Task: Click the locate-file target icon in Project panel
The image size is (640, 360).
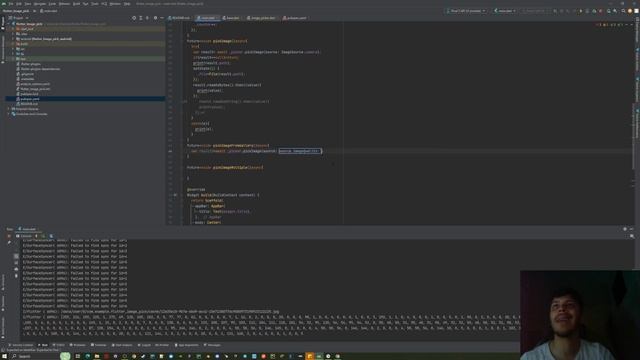Action: click(134, 18)
